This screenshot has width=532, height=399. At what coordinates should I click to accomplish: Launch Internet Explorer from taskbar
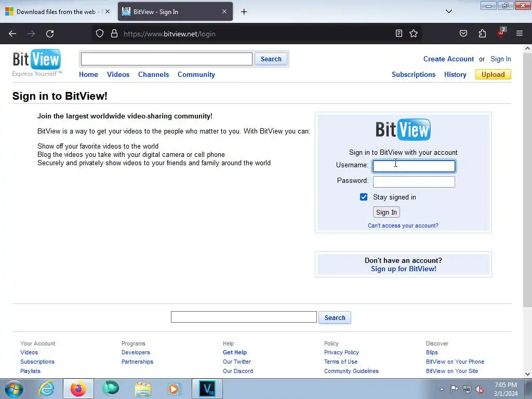pos(46,389)
